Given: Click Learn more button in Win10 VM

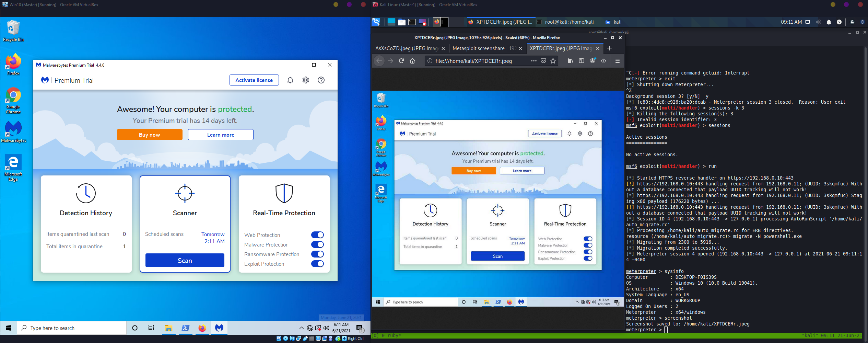Looking at the screenshot, I should click(x=221, y=135).
